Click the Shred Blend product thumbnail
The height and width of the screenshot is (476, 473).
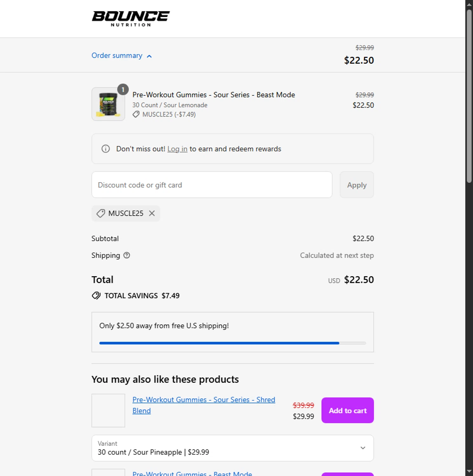108,410
